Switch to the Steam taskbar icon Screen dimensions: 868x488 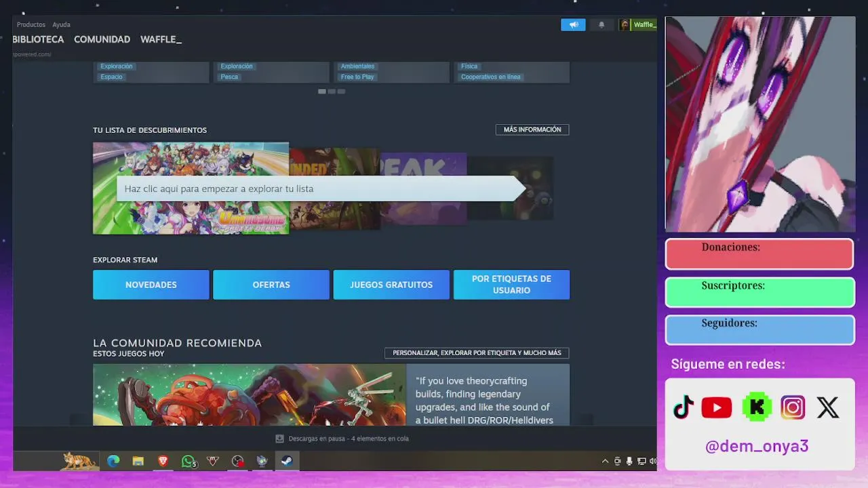[287, 461]
